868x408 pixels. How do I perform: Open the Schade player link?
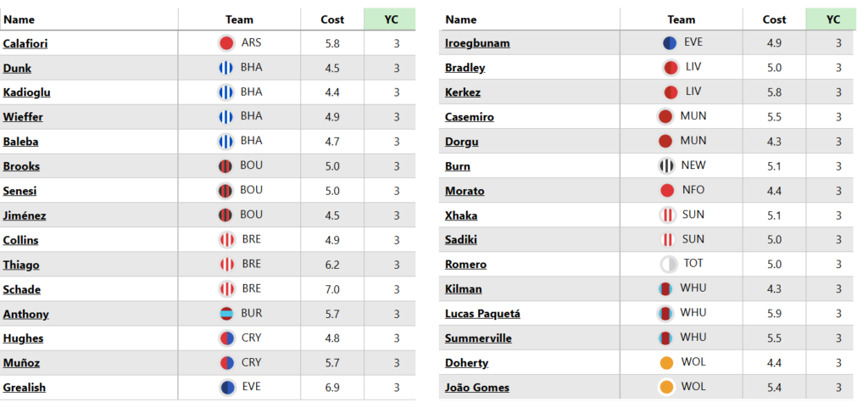coord(22,289)
